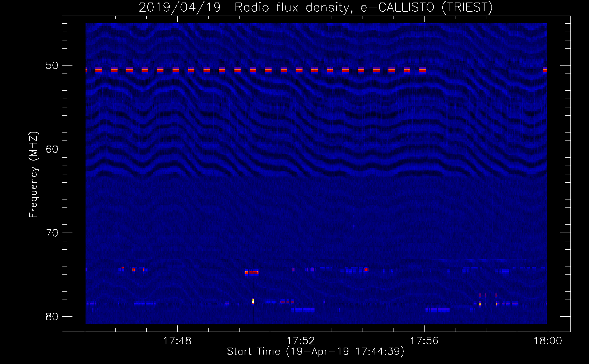Click the 17:56 time tick label
This screenshot has width=589, height=364.
(424, 341)
